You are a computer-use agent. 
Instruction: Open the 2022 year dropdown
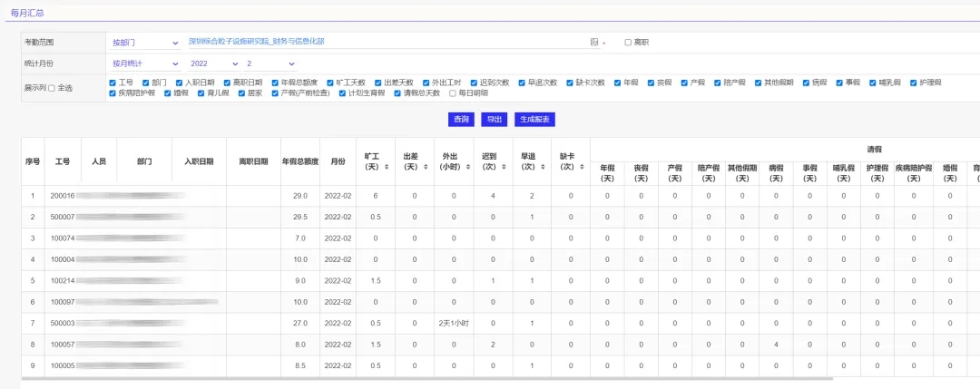213,63
